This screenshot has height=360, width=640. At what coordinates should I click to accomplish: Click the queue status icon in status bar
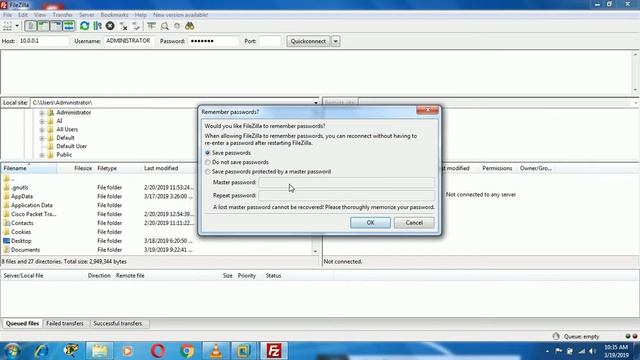(556, 336)
